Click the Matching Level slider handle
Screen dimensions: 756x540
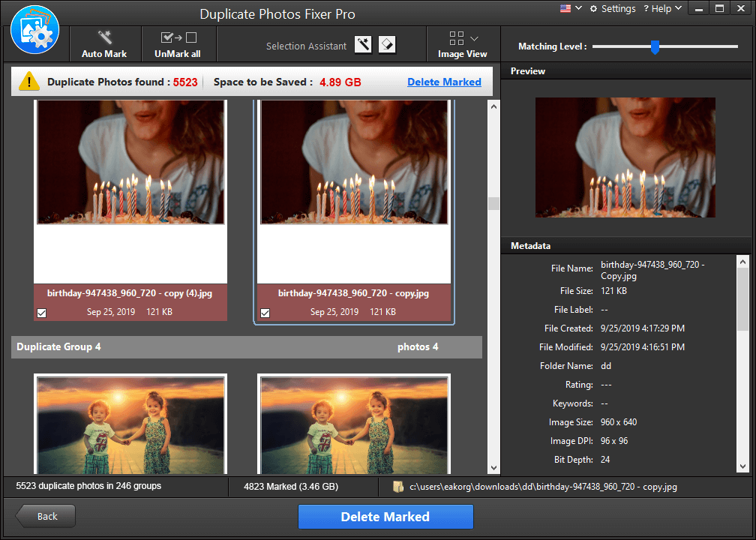[x=655, y=46]
